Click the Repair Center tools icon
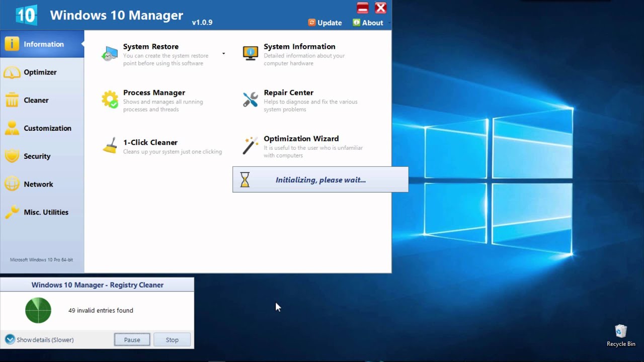The width and height of the screenshot is (644, 362). pos(250,100)
